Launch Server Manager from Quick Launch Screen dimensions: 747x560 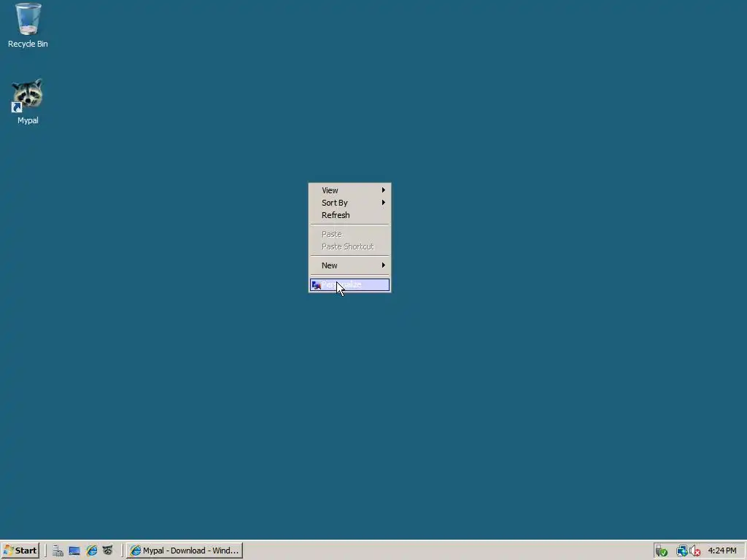58,551
